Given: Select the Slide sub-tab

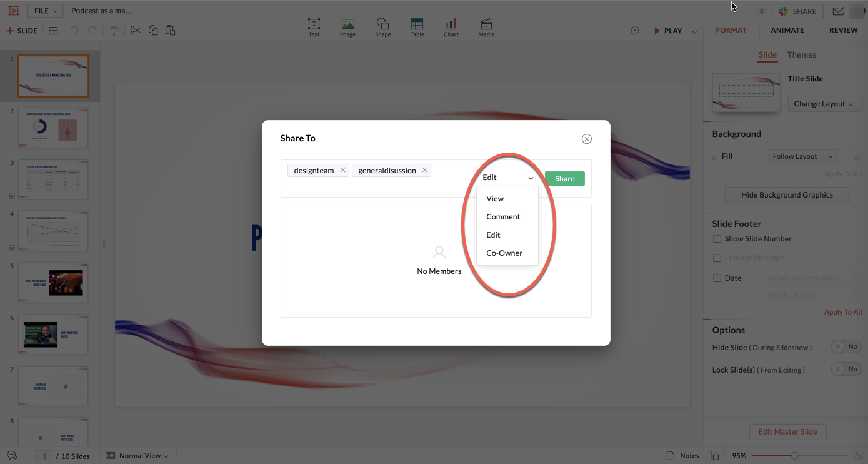Looking at the screenshot, I should 767,55.
